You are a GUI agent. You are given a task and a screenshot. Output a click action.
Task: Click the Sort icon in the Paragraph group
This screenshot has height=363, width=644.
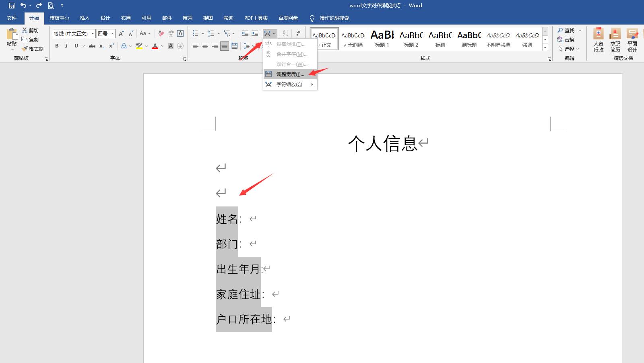(284, 33)
